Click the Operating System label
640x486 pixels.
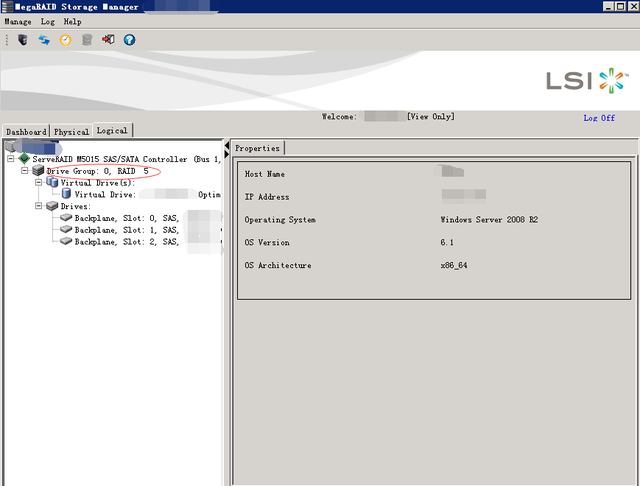pyautogui.click(x=280, y=220)
